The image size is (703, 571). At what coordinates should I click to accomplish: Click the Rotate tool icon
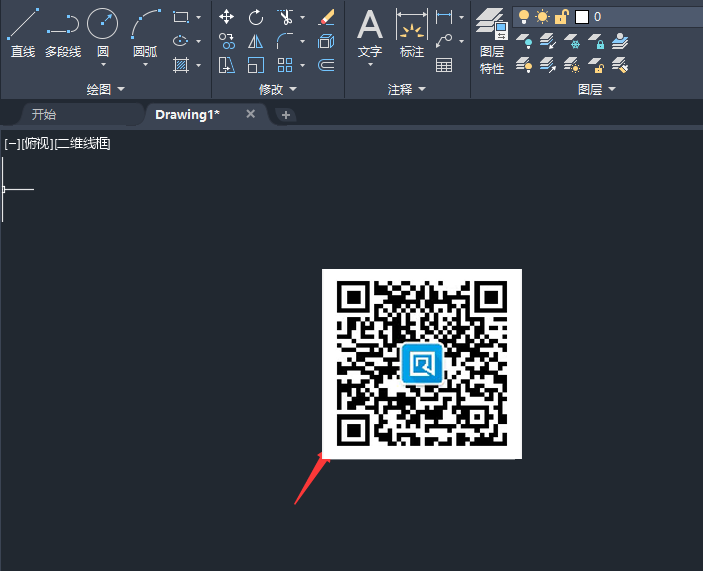tap(256, 17)
